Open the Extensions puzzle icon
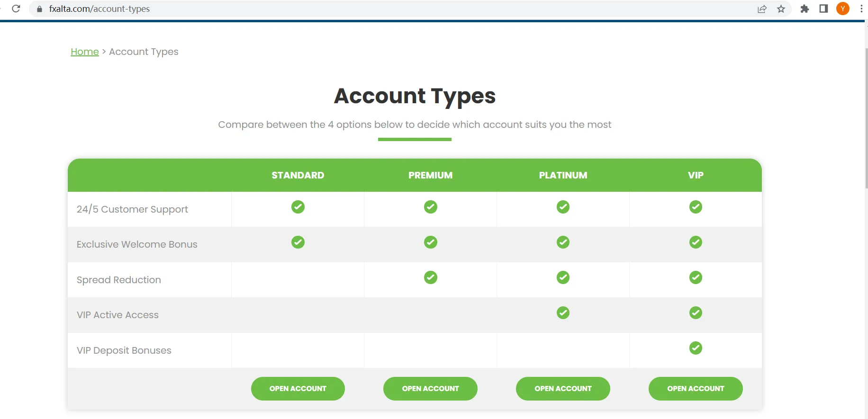This screenshot has width=868, height=419. pos(805,9)
